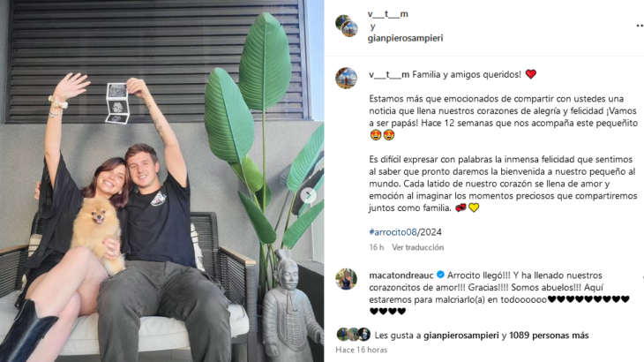Open stacked profile avatars in post header
Screen dimensions: 644x362
347,26
